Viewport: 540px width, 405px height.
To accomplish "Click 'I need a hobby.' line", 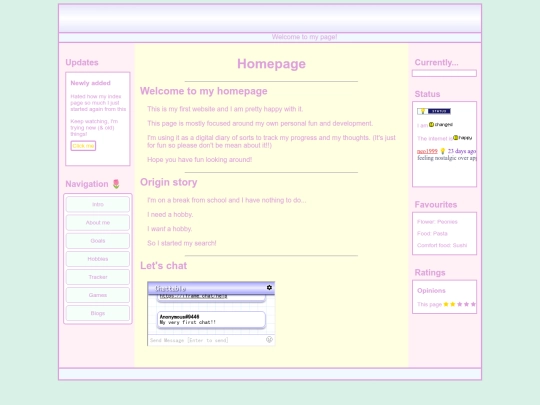I will coord(170,215).
